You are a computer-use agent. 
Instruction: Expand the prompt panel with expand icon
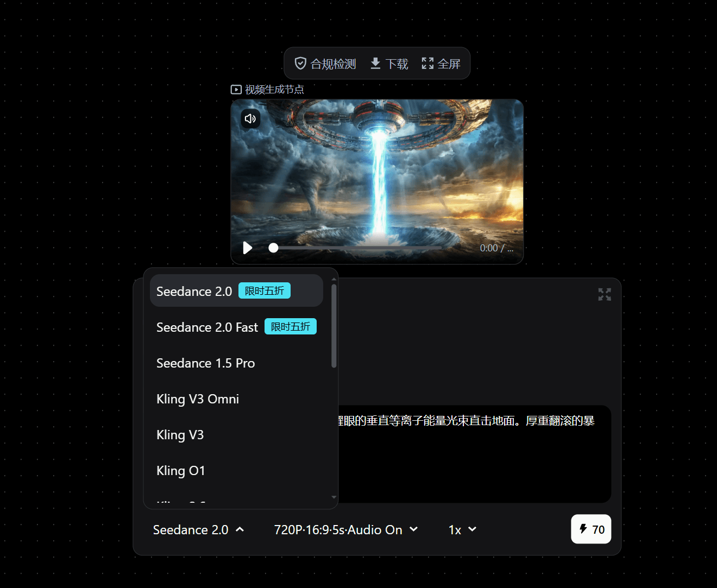[x=604, y=294]
